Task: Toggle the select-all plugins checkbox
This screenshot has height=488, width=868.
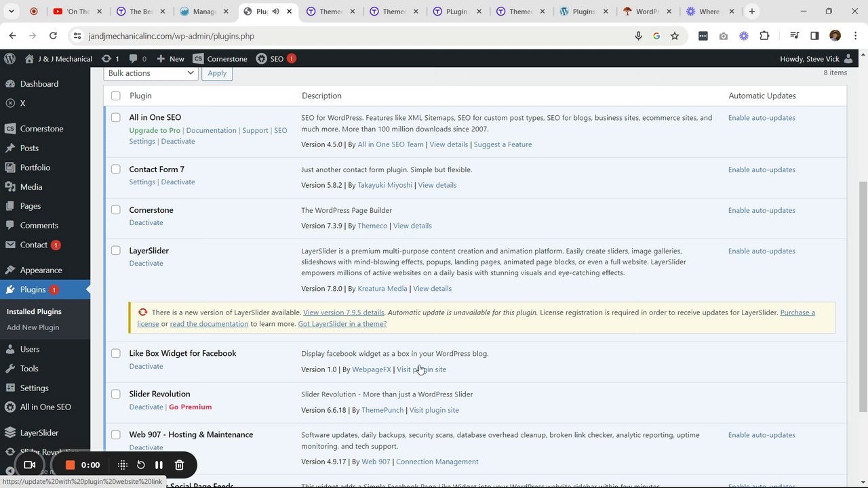Action: click(116, 96)
